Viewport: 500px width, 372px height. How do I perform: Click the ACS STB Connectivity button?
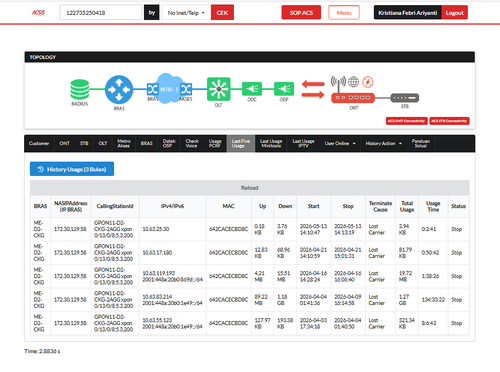(x=449, y=121)
